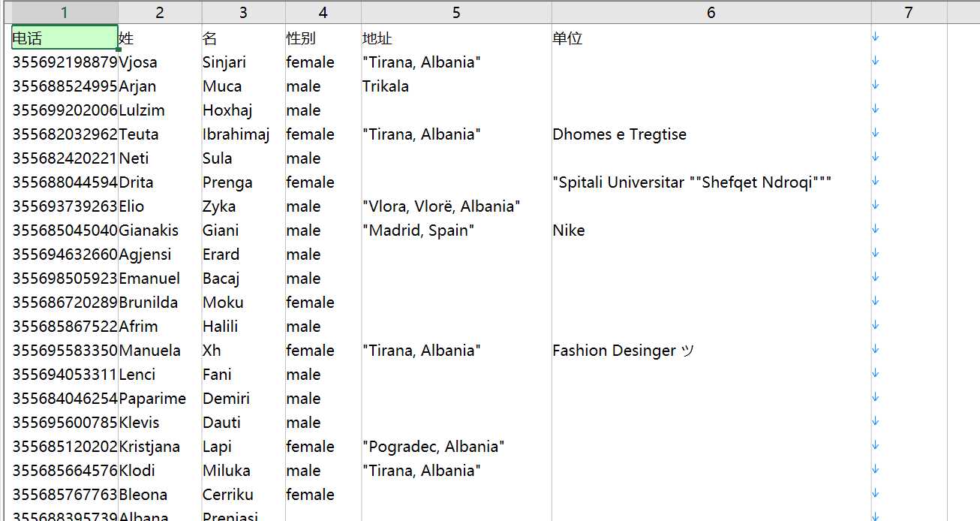The height and width of the screenshot is (521, 980).
Task: Select the Klodi cell
Action: (x=160, y=471)
